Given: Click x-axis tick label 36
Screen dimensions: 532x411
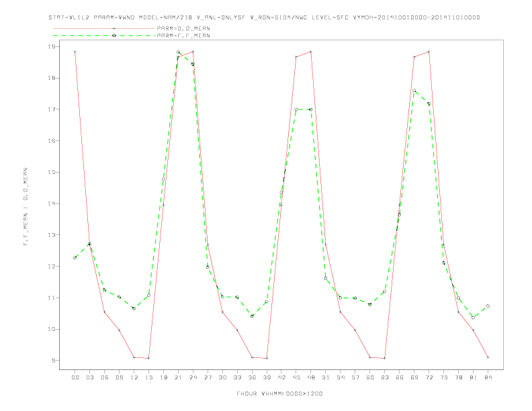Looking at the screenshot, I should [252, 377].
